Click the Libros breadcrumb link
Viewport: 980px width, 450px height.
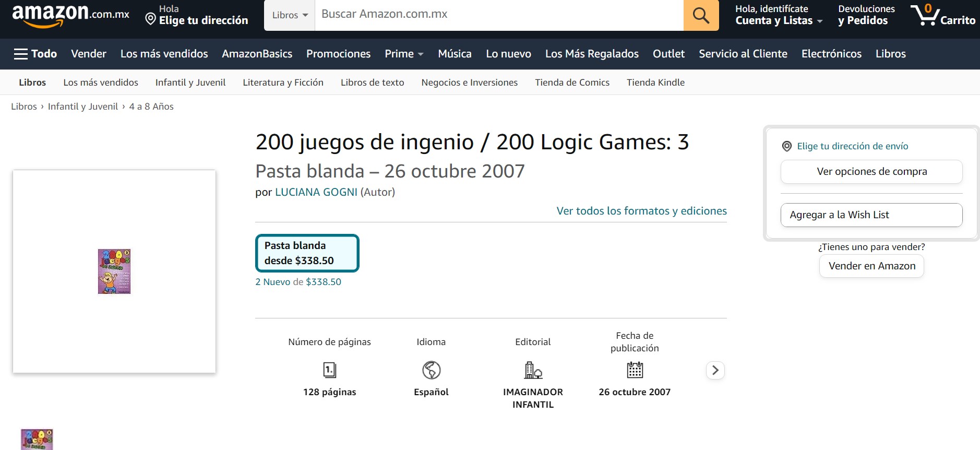tap(24, 106)
